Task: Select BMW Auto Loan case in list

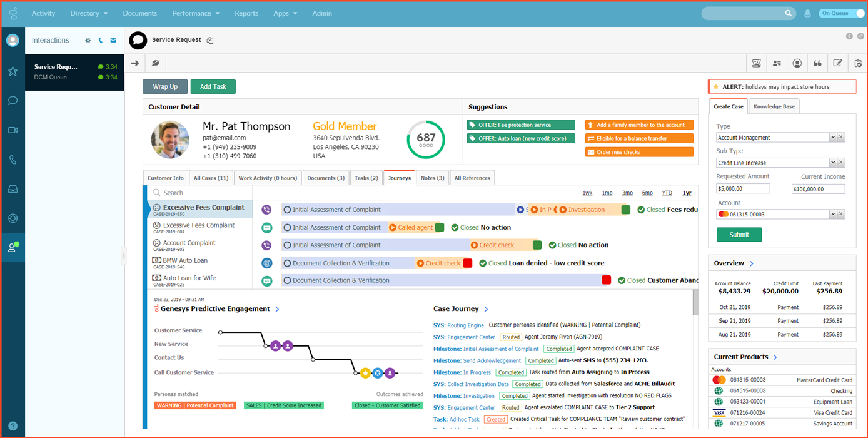Action: pos(185,260)
